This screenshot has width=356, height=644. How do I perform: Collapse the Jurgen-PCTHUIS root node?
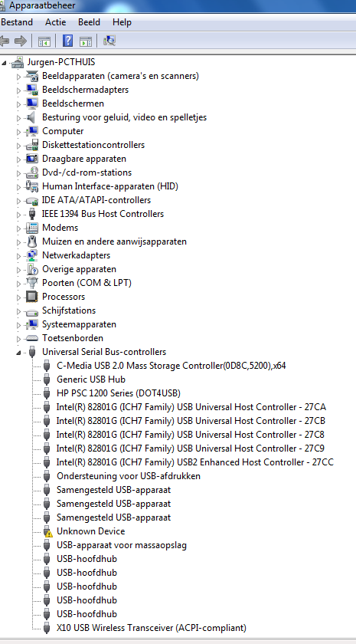[4, 63]
